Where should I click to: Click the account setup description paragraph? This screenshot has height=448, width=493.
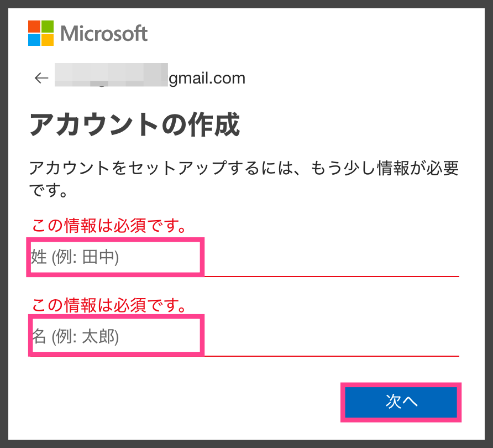pyautogui.click(x=244, y=179)
